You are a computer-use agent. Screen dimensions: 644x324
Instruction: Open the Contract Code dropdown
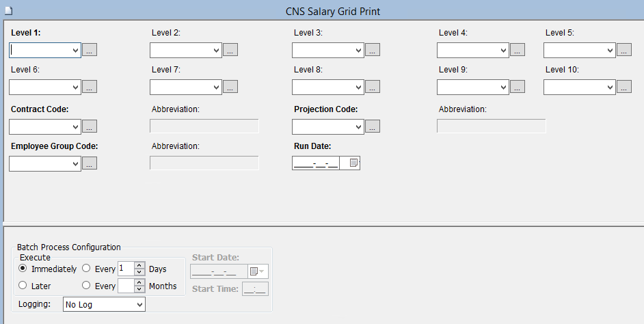(x=75, y=126)
